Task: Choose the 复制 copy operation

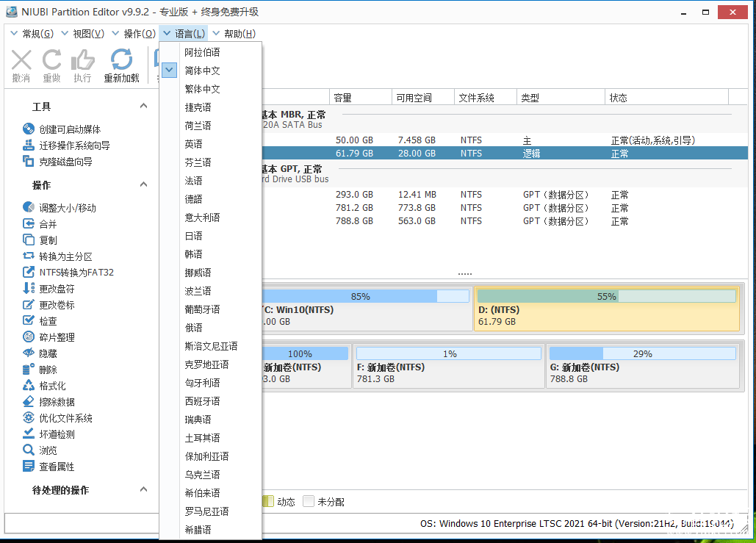Action: [x=40, y=240]
